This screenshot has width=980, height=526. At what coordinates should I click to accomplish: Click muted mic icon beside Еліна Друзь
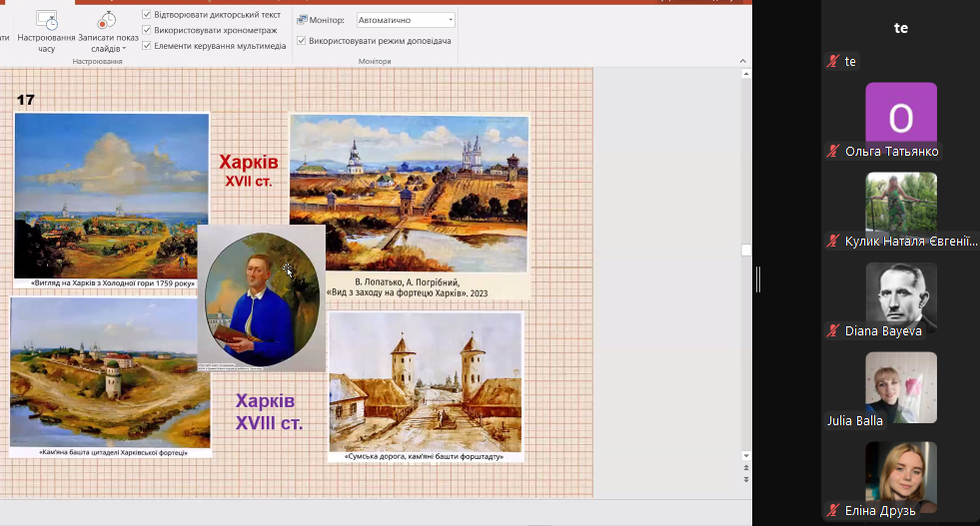pos(832,511)
